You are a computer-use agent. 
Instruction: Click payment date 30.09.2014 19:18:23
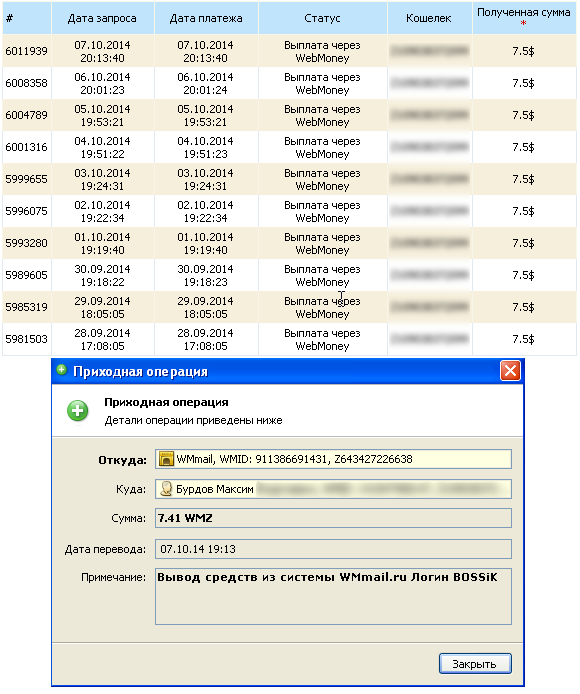pos(205,275)
